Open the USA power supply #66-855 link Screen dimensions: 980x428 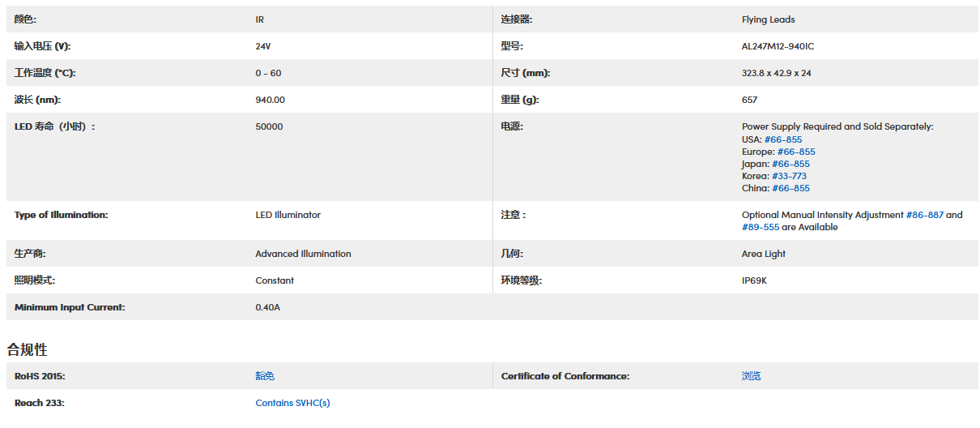click(783, 139)
